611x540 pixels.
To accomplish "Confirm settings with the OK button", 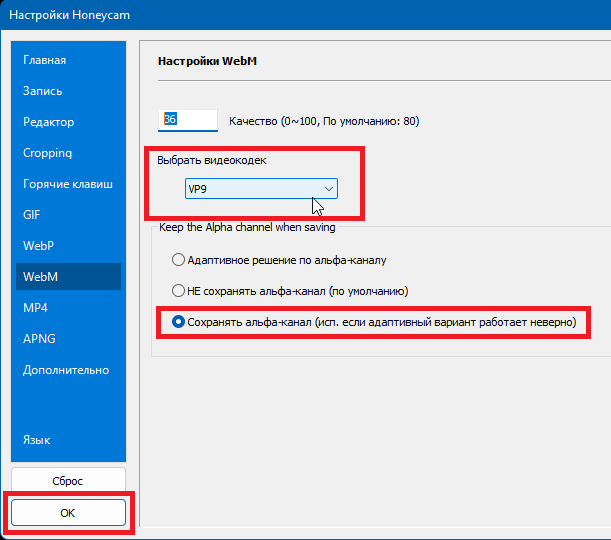I will point(69,513).
